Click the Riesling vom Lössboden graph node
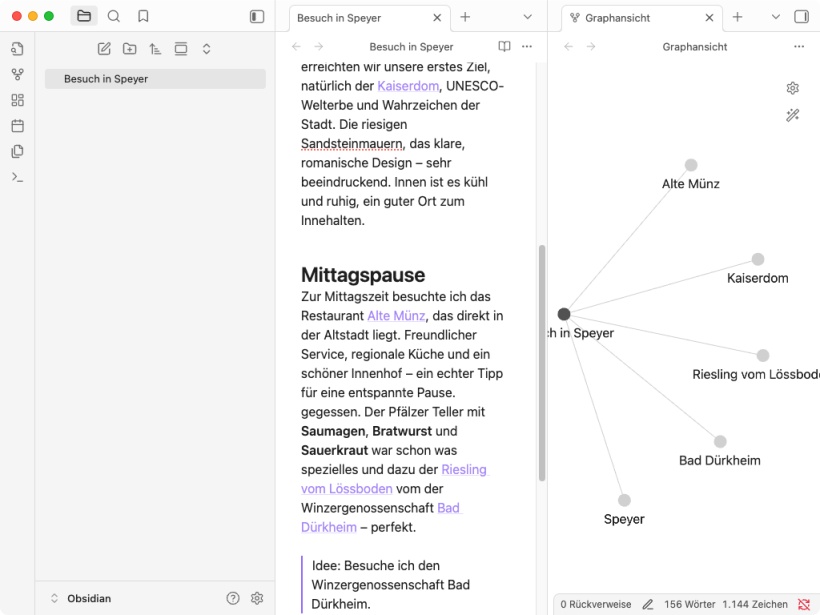Screen dimensions: 820x615 [763, 356]
